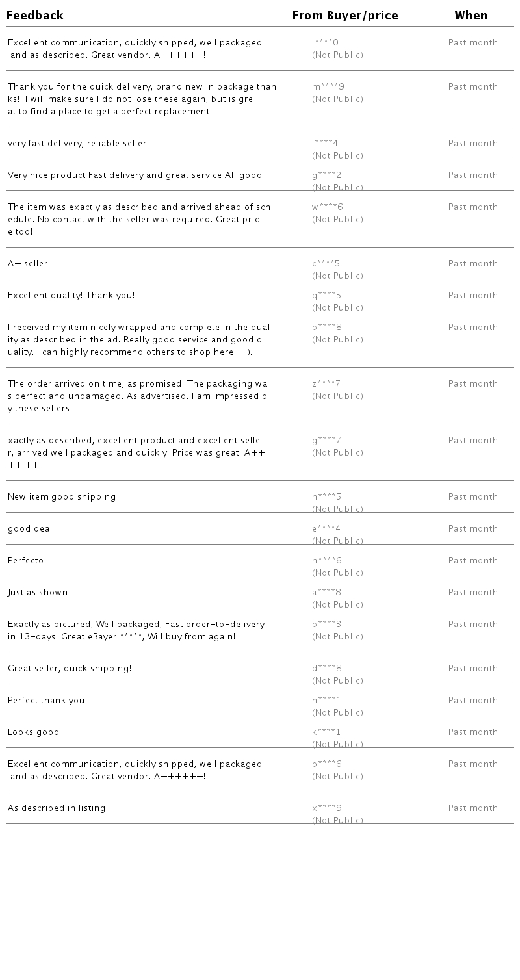Click "Past month" in the h****1 row
The image size is (520, 980).
(x=473, y=701)
